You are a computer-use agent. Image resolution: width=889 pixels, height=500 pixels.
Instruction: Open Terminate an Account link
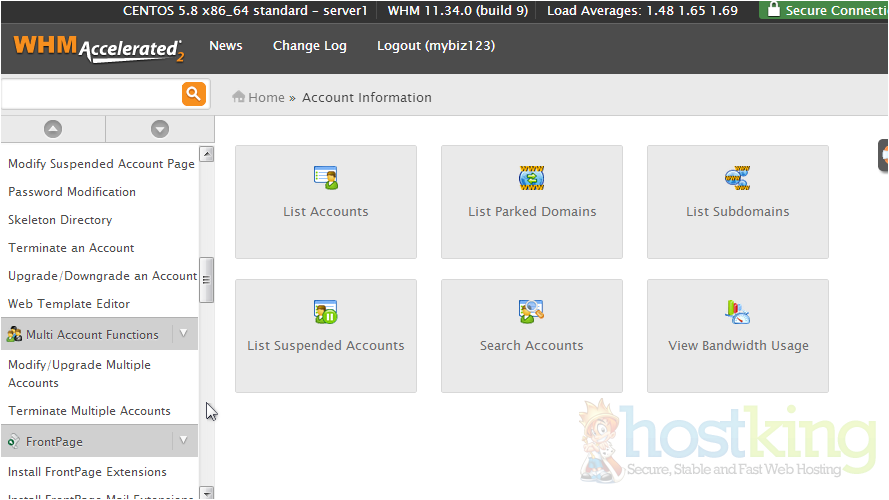[71, 248]
